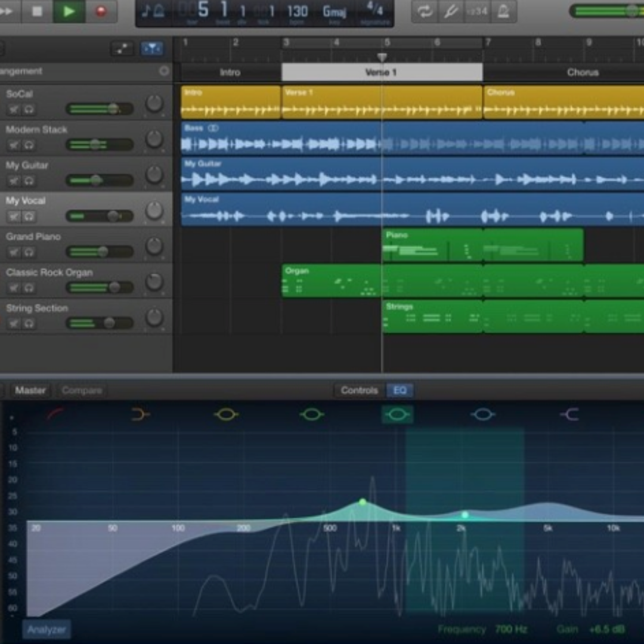644x644 pixels.
Task: Select the high-cut filter icon in the EQ
Action: tap(569, 414)
